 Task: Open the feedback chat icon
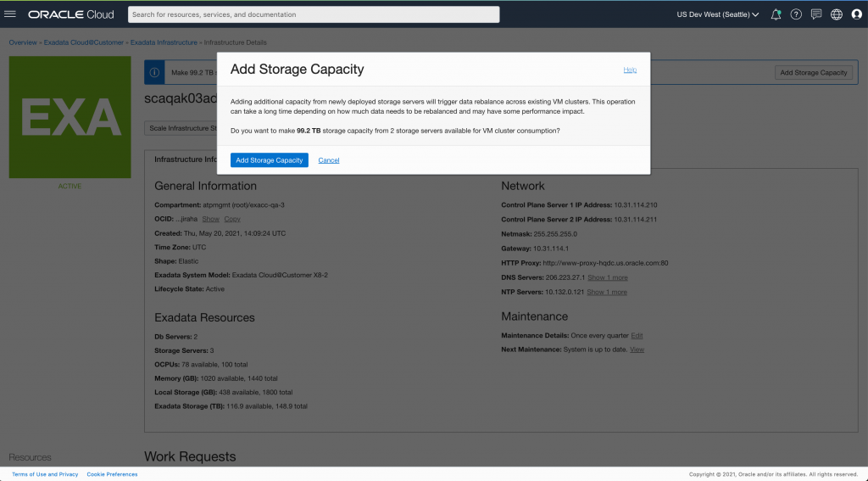coord(816,14)
